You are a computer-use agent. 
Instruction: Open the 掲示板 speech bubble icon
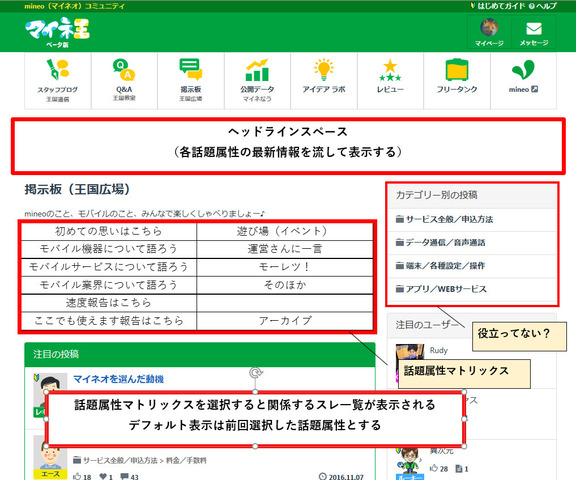[191, 69]
